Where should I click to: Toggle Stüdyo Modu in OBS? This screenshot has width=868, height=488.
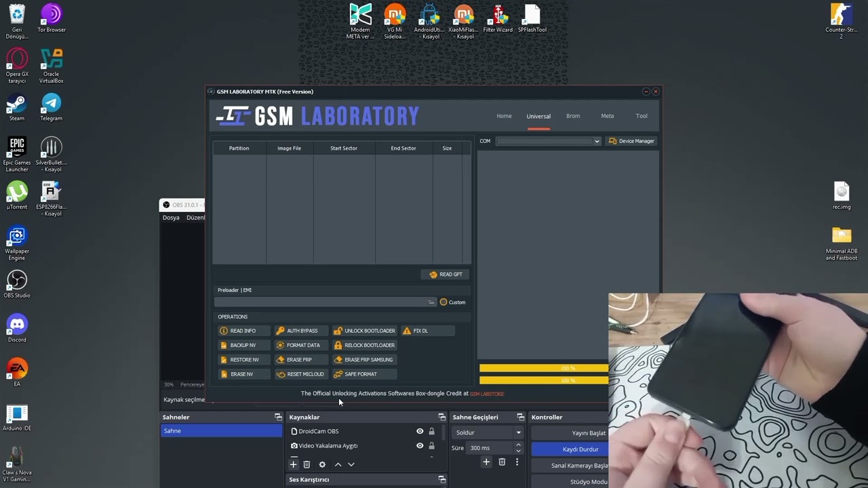[x=570, y=482]
